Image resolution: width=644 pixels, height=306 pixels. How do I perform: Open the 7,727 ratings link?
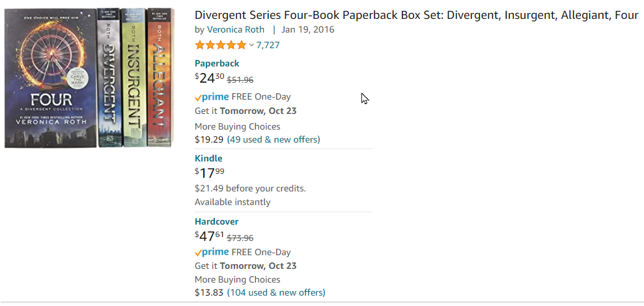coord(268,45)
